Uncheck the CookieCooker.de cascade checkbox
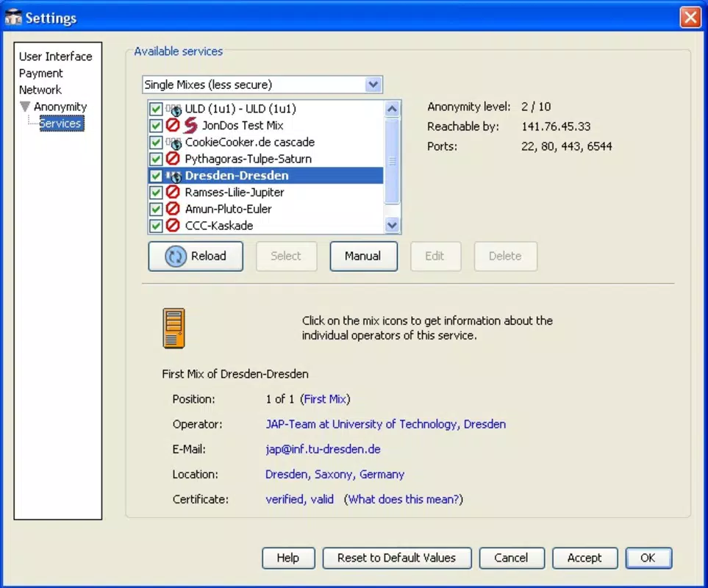708x588 pixels. (x=156, y=142)
